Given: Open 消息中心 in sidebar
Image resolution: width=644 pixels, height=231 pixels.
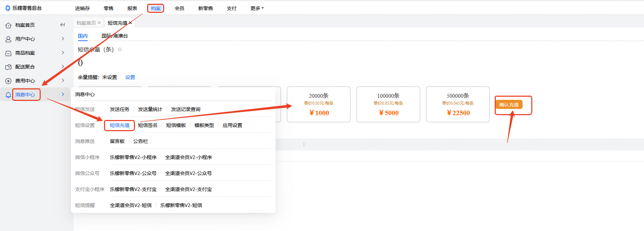Looking at the screenshot, I should pos(25,95).
